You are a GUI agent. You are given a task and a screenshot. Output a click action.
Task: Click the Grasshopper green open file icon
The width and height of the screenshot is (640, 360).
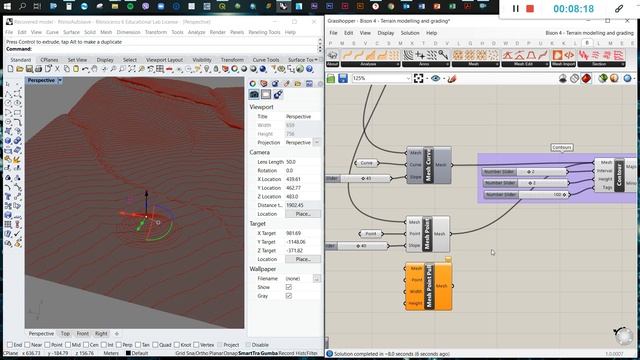[331, 78]
